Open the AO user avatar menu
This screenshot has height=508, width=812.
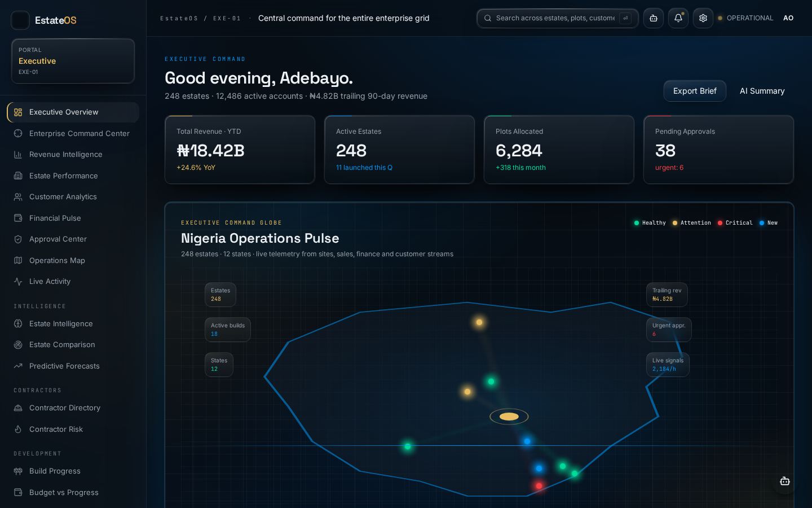point(788,18)
